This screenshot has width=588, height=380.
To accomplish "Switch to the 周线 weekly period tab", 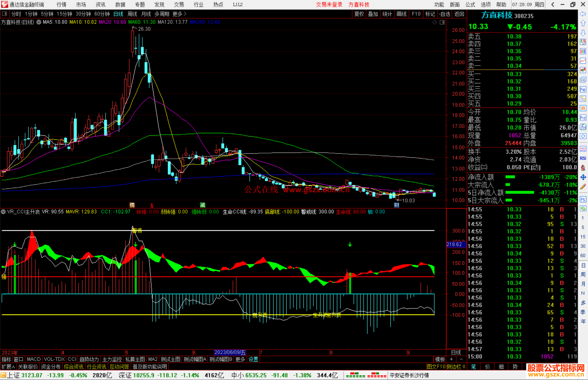I will pyautogui.click(x=132, y=14).
